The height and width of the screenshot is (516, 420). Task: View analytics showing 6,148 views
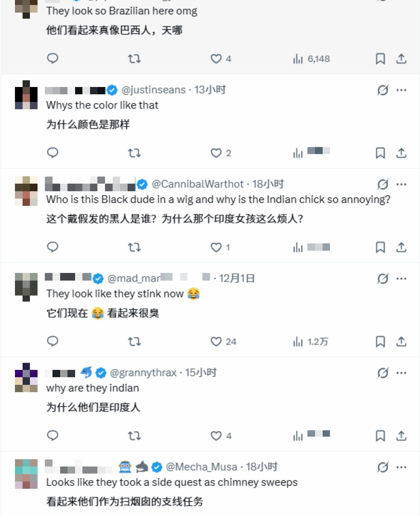pyautogui.click(x=311, y=59)
